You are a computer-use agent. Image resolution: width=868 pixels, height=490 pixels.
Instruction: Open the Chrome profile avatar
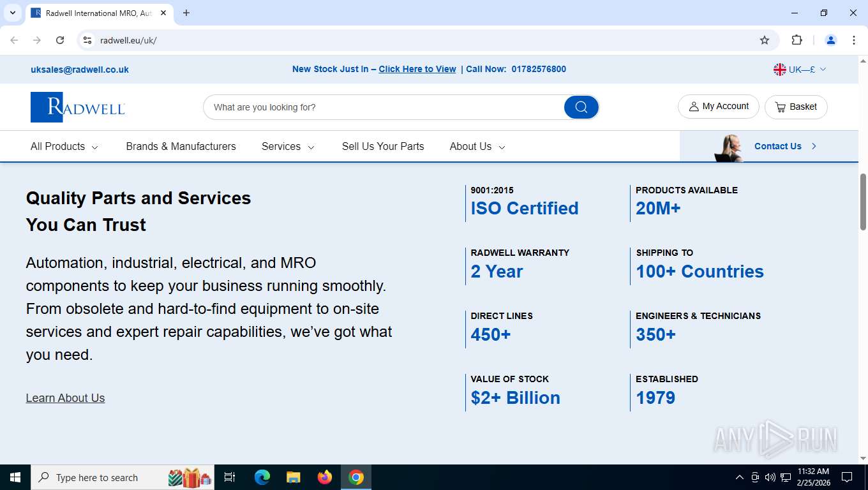tap(831, 40)
